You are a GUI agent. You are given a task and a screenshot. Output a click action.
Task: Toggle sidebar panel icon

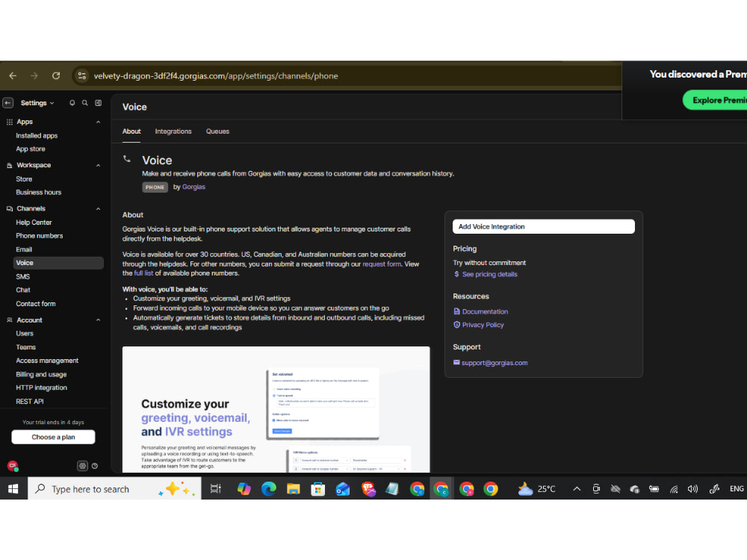point(98,103)
